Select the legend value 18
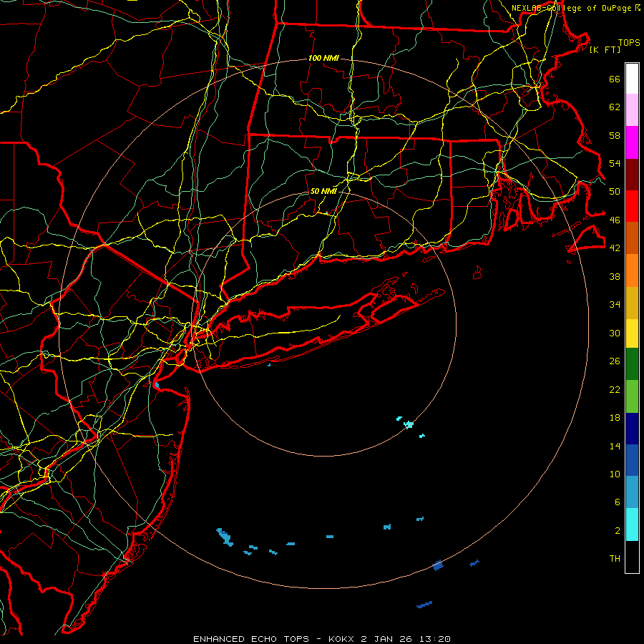Image resolution: width=644 pixels, height=644 pixels. (615, 418)
